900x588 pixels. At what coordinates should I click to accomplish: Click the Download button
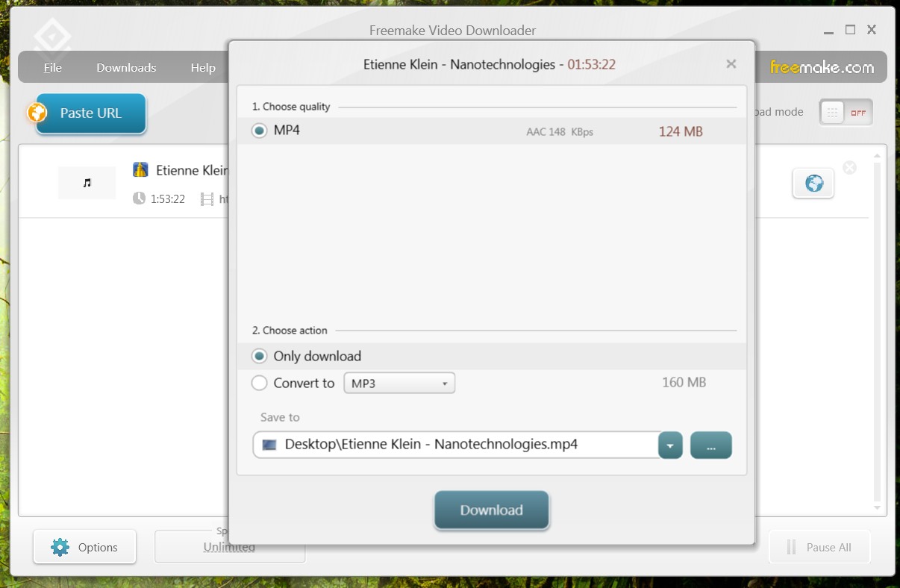click(492, 510)
